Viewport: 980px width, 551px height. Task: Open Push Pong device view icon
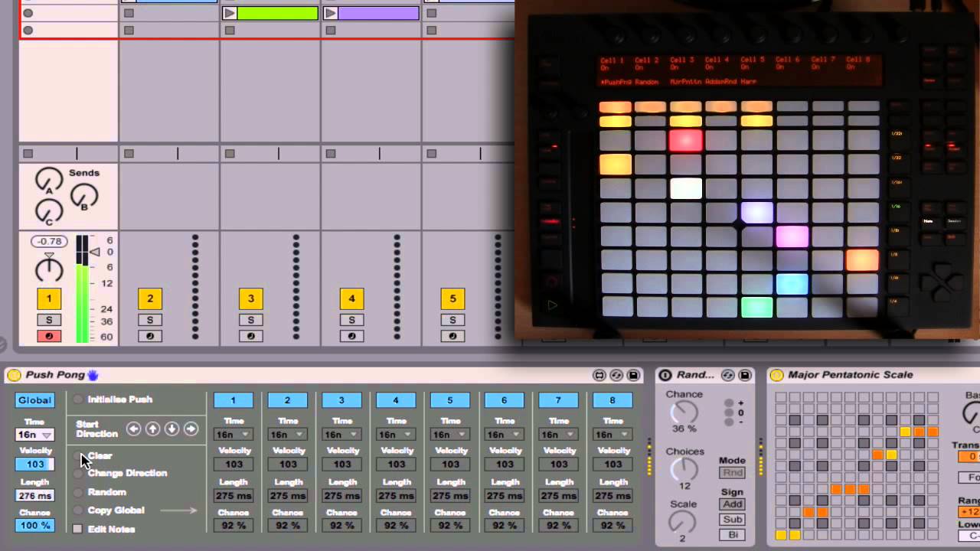[x=599, y=375]
